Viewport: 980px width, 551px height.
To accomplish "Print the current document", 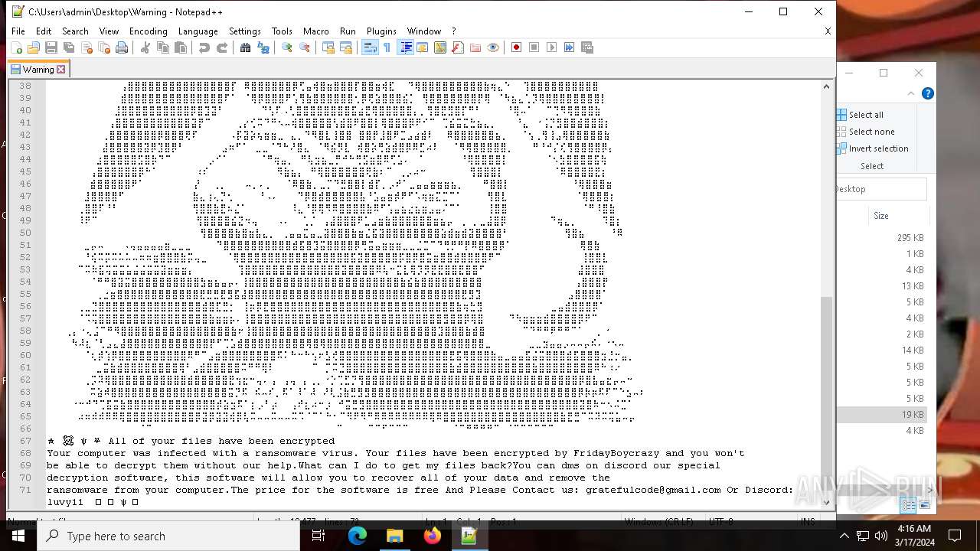I will click(x=122, y=47).
